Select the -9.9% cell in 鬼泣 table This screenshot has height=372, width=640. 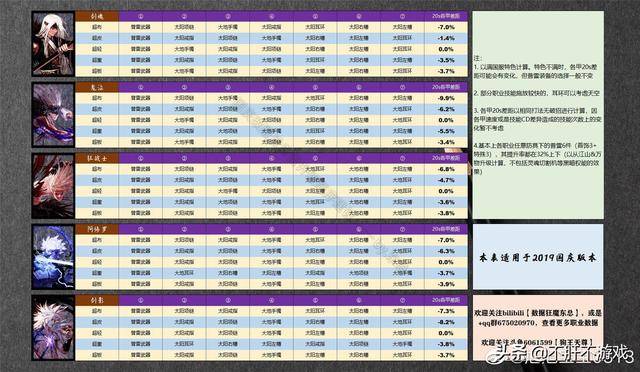[x=446, y=98]
